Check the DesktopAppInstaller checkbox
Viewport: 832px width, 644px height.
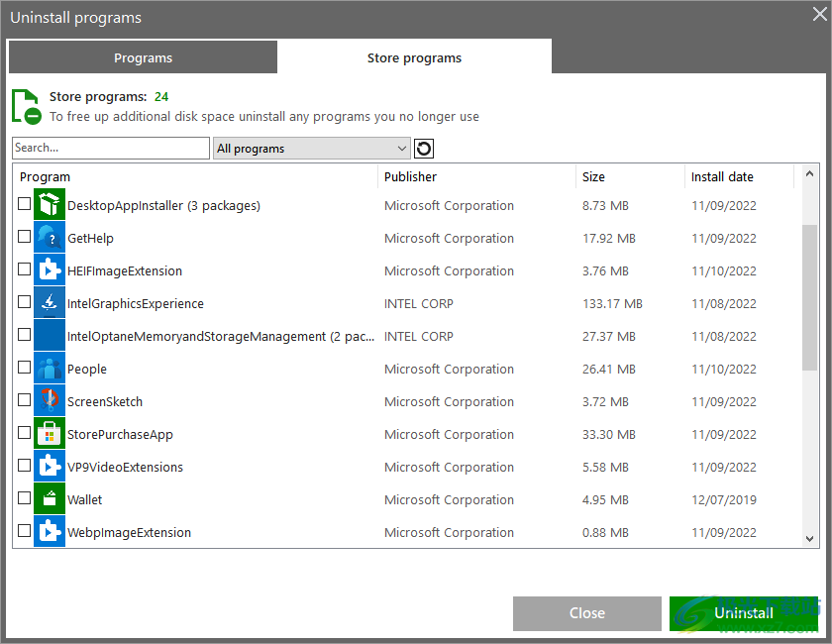[x=24, y=204]
